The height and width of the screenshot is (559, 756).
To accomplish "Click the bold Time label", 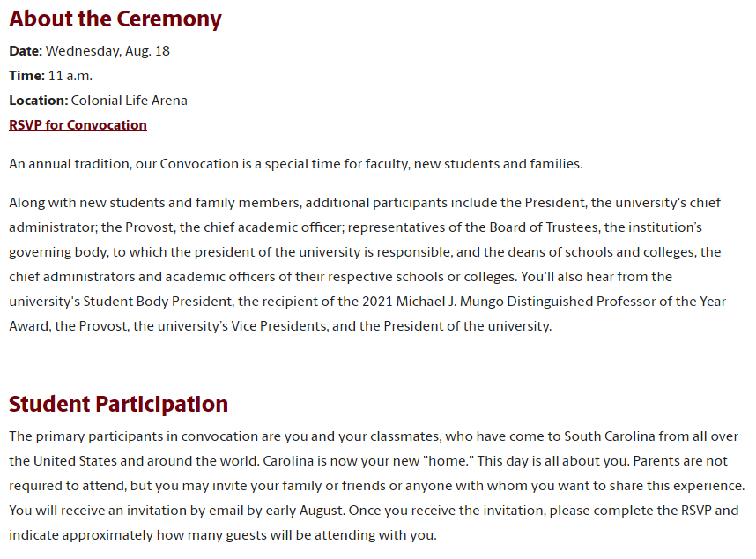I will tap(26, 76).
